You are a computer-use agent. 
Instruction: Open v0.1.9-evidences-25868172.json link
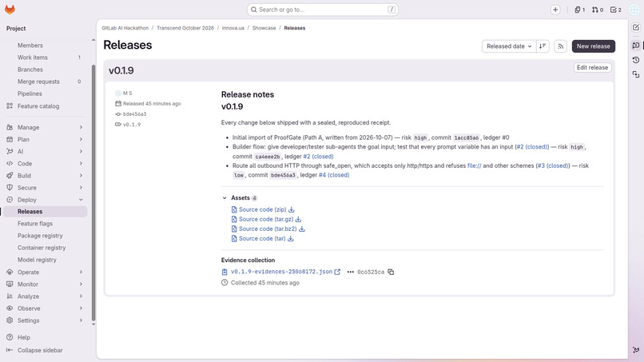coord(281,272)
